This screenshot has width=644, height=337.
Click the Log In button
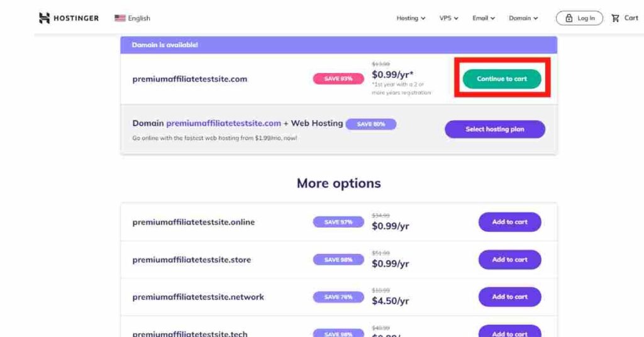(579, 18)
